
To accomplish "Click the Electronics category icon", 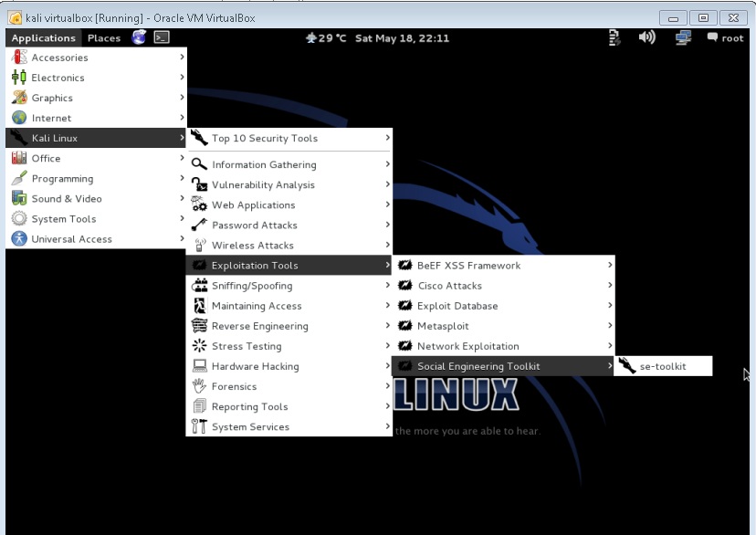I will pos(19,77).
